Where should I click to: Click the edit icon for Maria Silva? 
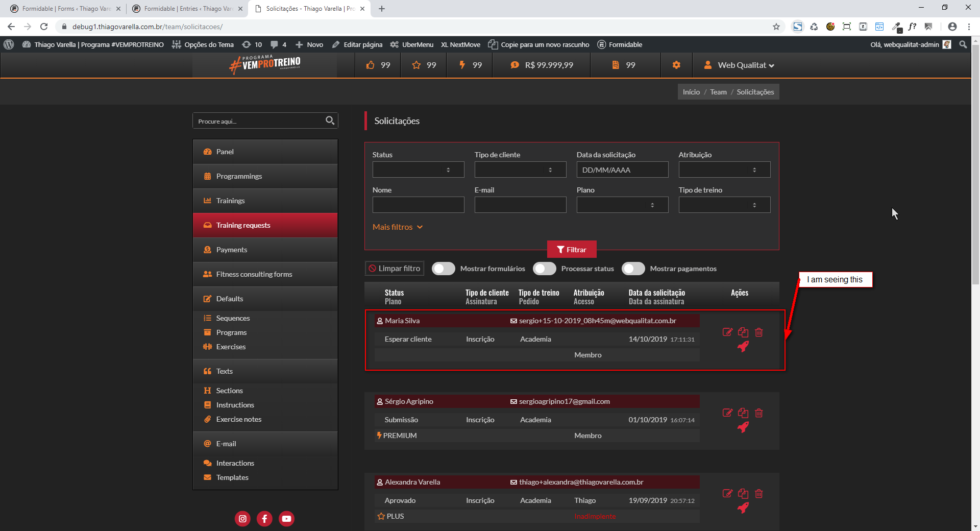[x=727, y=332]
